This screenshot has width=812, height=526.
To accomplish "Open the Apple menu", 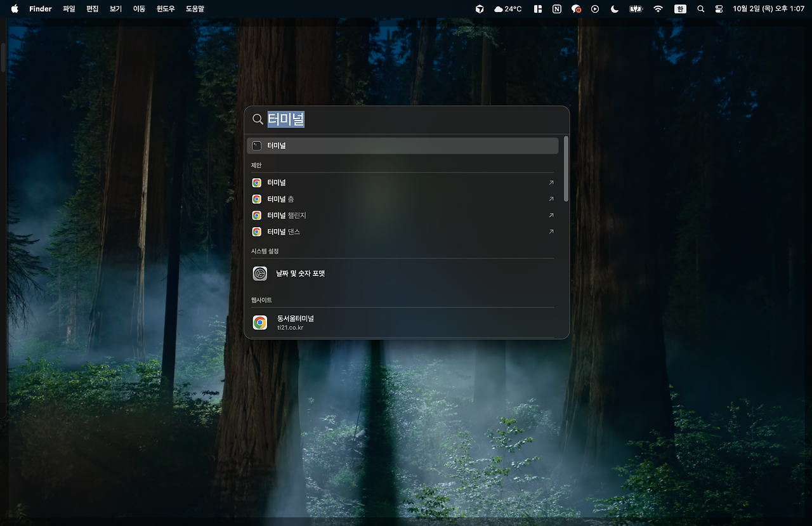I will (x=15, y=9).
